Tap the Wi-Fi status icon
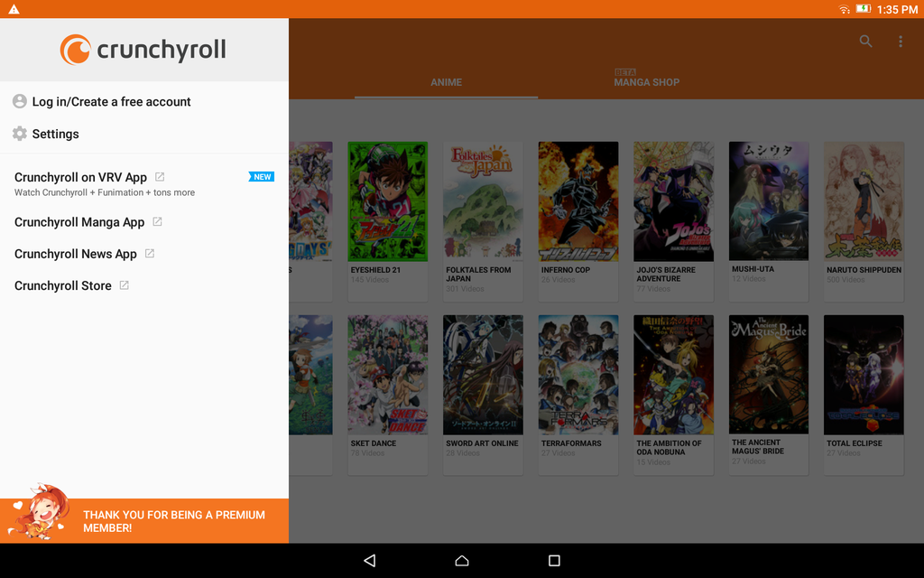 click(x=844, y=9)
